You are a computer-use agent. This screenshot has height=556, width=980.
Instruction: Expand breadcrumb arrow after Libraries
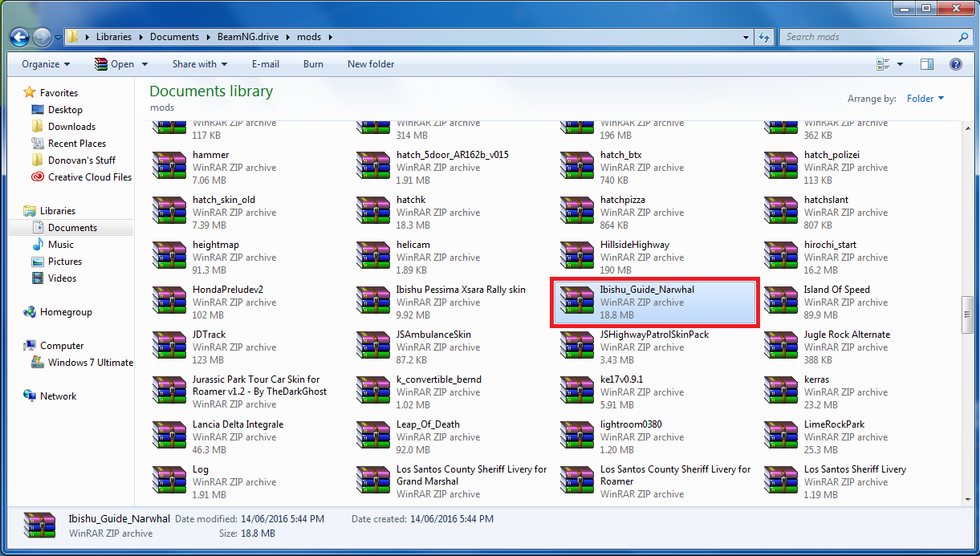point(140,37)
